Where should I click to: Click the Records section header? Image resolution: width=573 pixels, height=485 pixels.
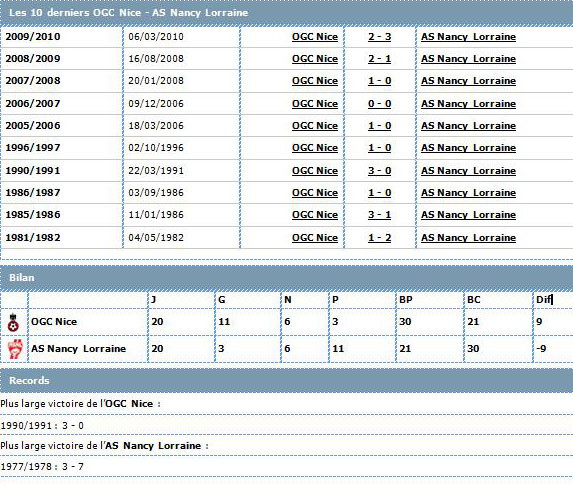pos(286,380)
